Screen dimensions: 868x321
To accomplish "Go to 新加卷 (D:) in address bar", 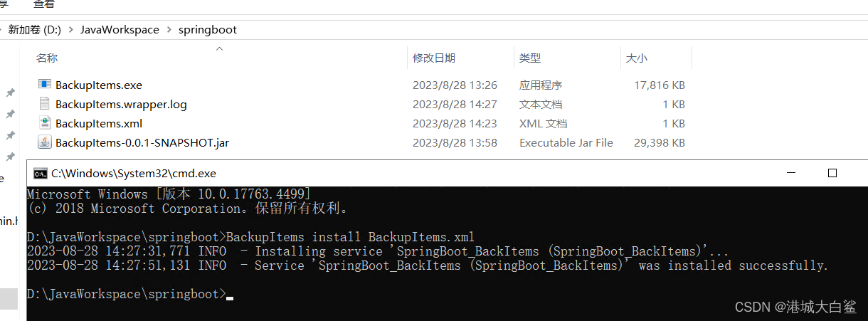I will pyautogui.click(x=33, y=30).
